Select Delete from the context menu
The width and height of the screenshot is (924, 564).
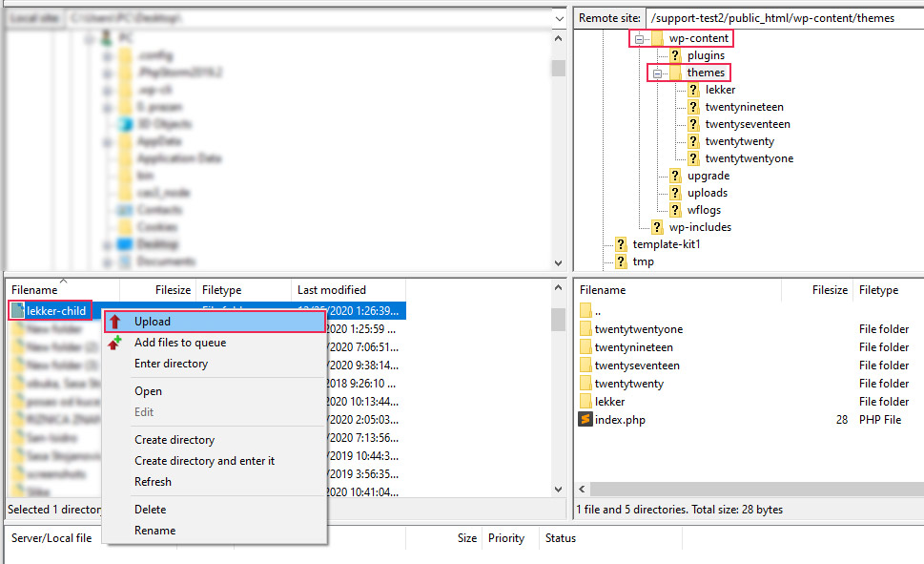[x=151, y=510]
